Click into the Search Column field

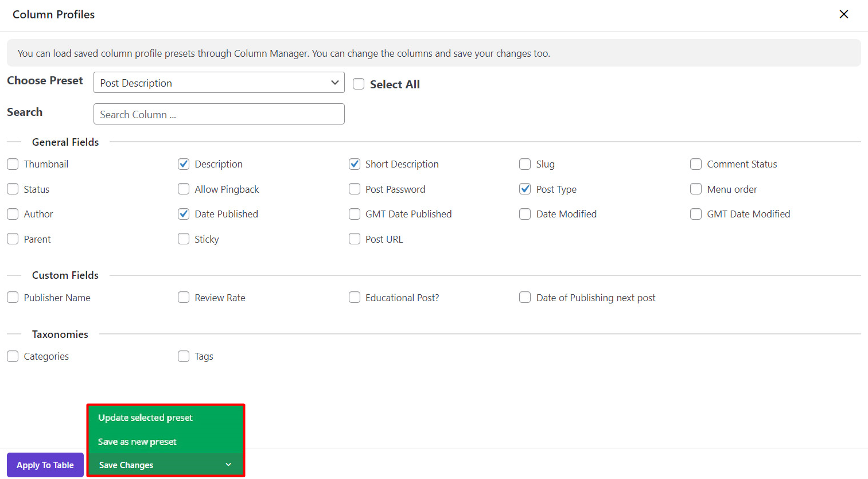219,114
